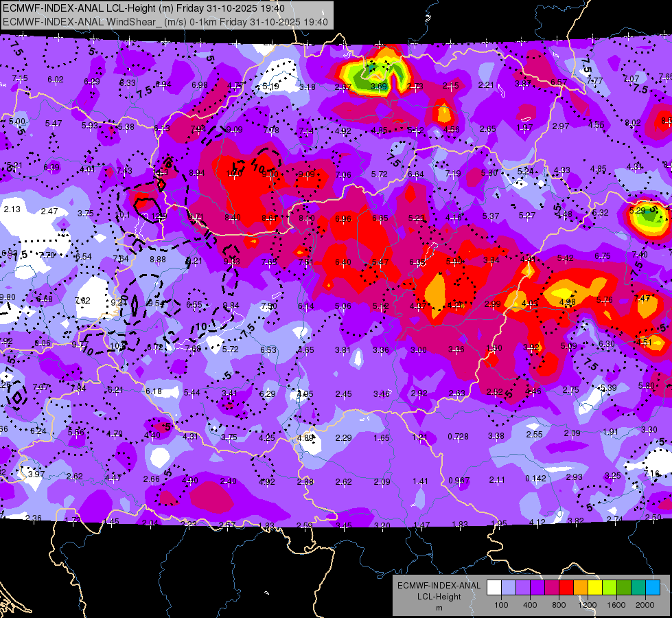This screenshot has height=618, width=672.
Task: Click the lime green legend swatch
Action: click(610, 588)
